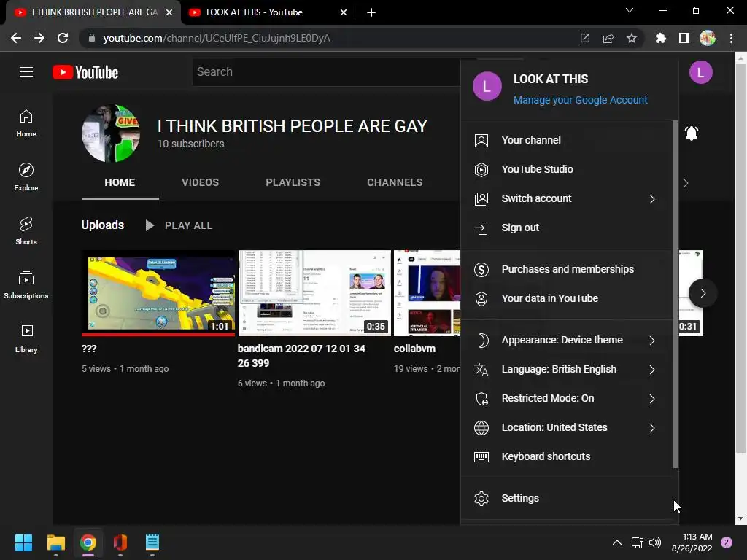747x560 pixels.
Task: Open Windows Start menu
Action: 23,542
